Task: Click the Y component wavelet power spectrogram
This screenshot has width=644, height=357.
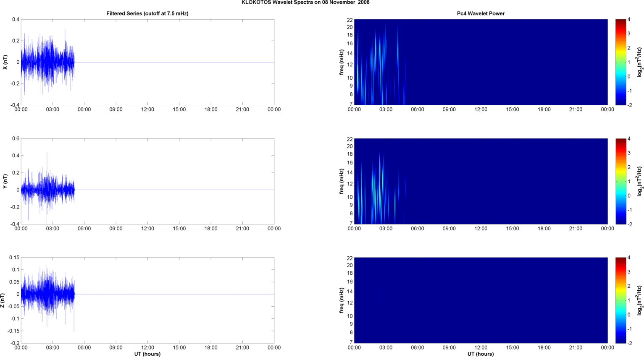Action: tap(481, 181)
